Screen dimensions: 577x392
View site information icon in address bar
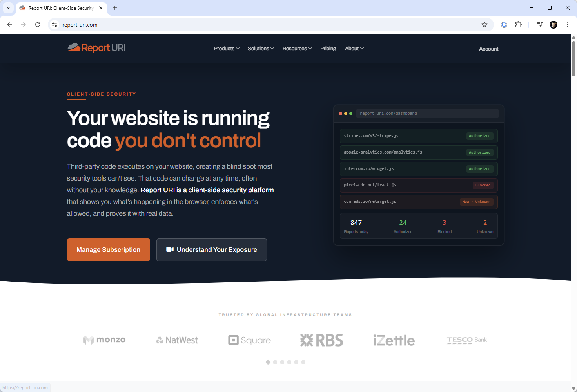(54, 25)
